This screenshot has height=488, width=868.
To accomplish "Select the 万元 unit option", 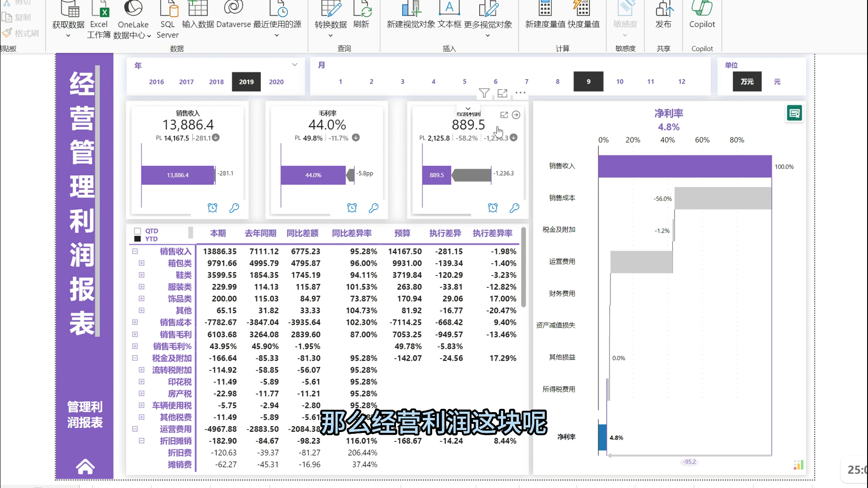I will coord(747,81).
